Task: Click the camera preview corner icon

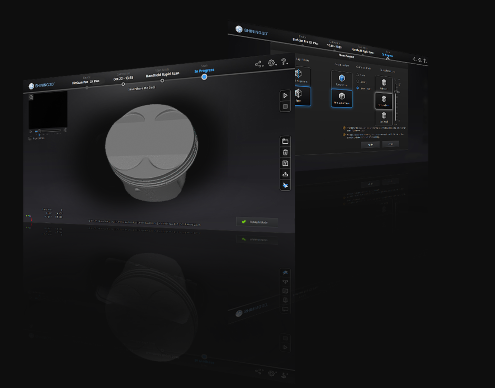Action: point(31,97)
